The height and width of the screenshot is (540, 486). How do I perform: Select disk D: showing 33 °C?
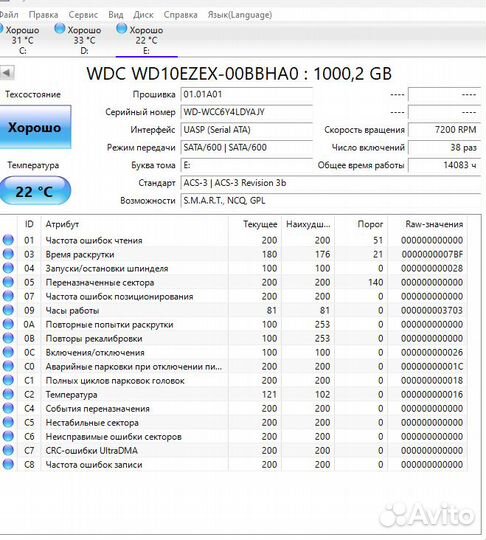point(79,39)
